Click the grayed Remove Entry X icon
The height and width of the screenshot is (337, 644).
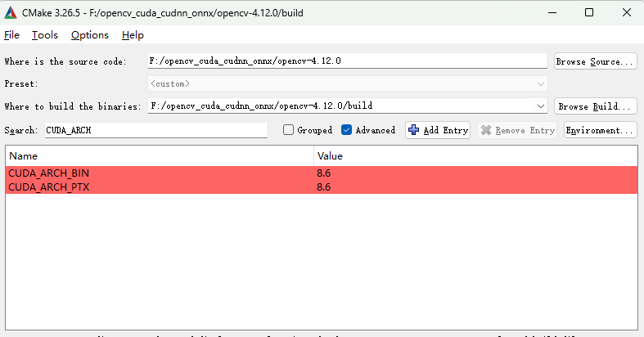coord(486,130)
